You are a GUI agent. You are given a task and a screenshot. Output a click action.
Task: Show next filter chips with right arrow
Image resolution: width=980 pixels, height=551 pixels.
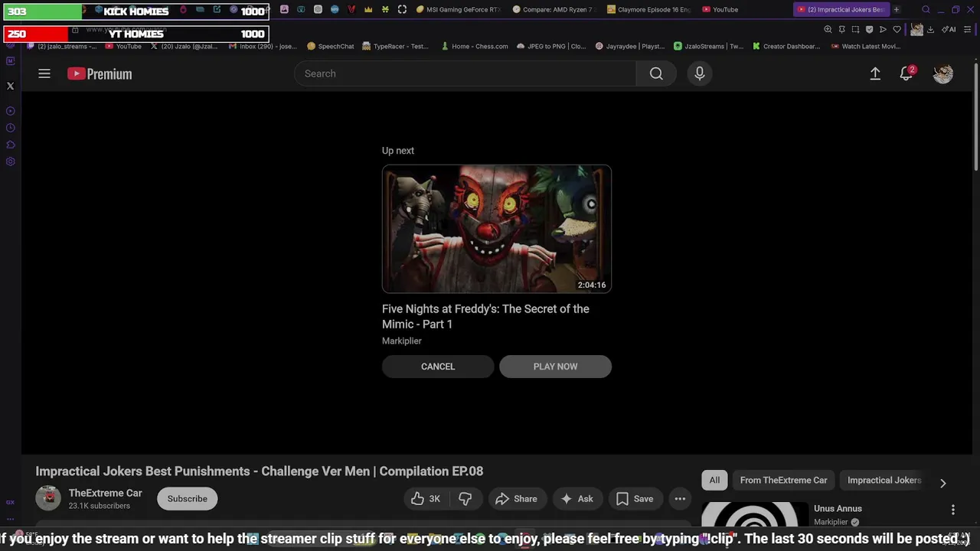click(942, 483)
